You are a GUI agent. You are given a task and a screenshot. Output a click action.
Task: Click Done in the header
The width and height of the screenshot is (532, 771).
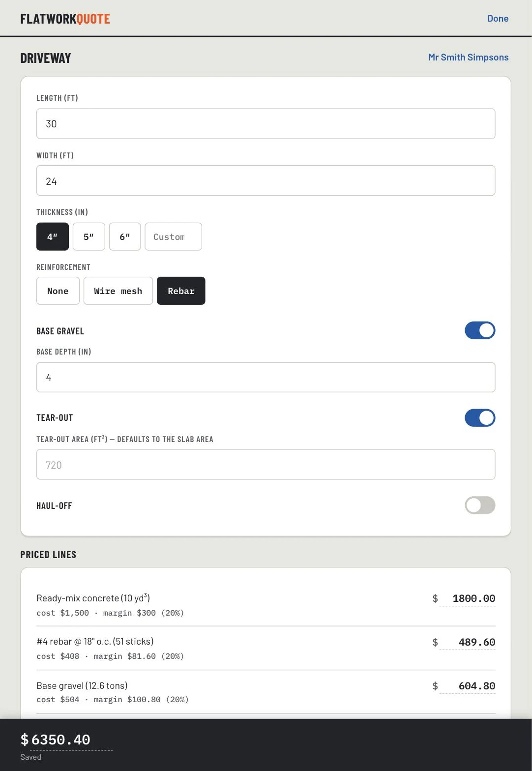(498, 19)
